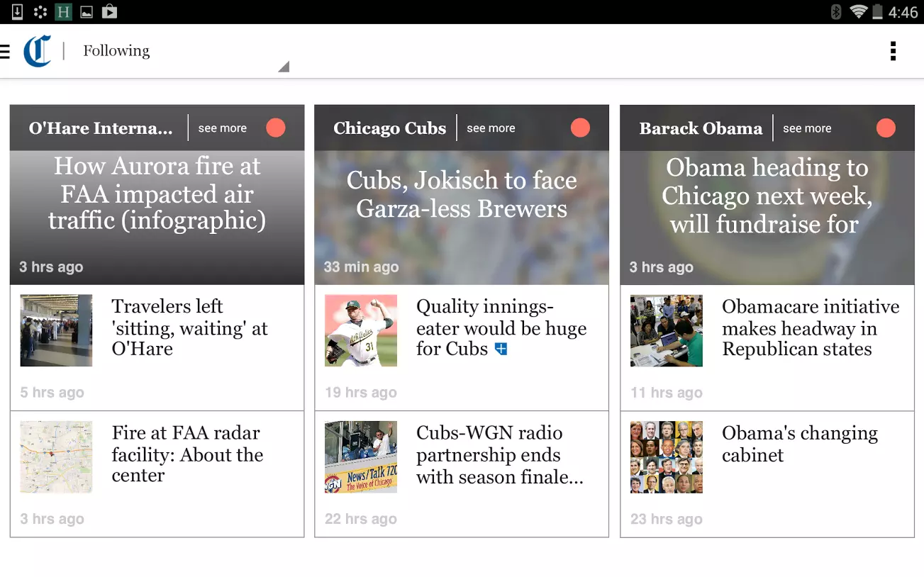Tap the 22 hrs ago timestamp
Image resolution: width=924 pixels, height=577 pixels.
pos(361,519)
